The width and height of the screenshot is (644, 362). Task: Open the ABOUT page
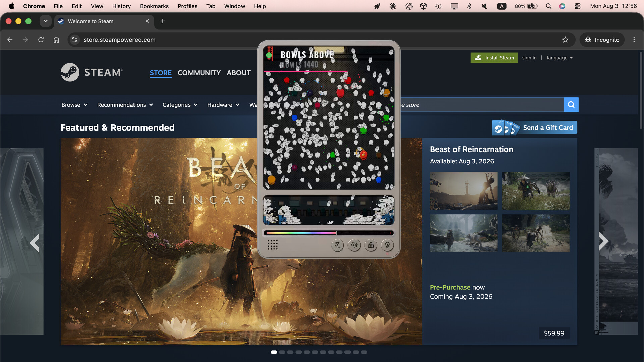coord(238,73)
